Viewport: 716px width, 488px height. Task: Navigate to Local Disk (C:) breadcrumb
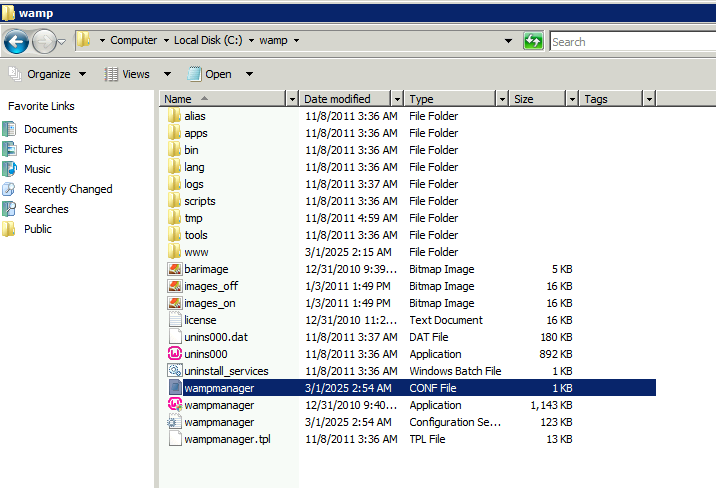coord(208,40)
